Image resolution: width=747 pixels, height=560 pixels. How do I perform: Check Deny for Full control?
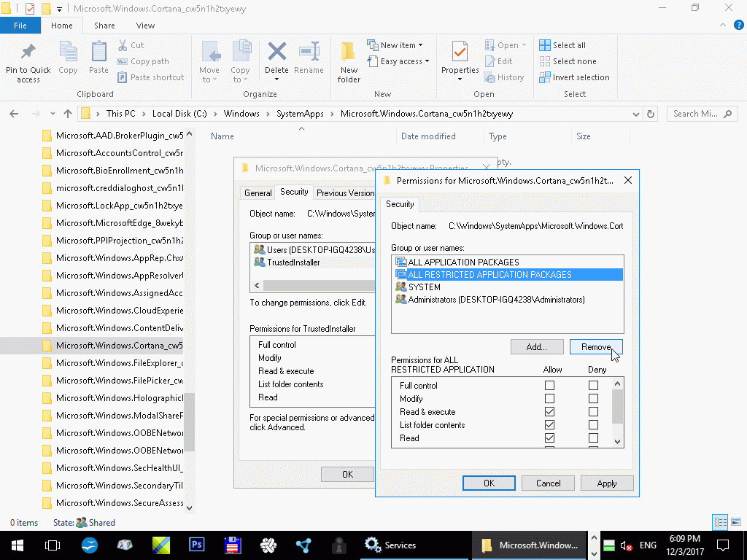pos(593,385)
